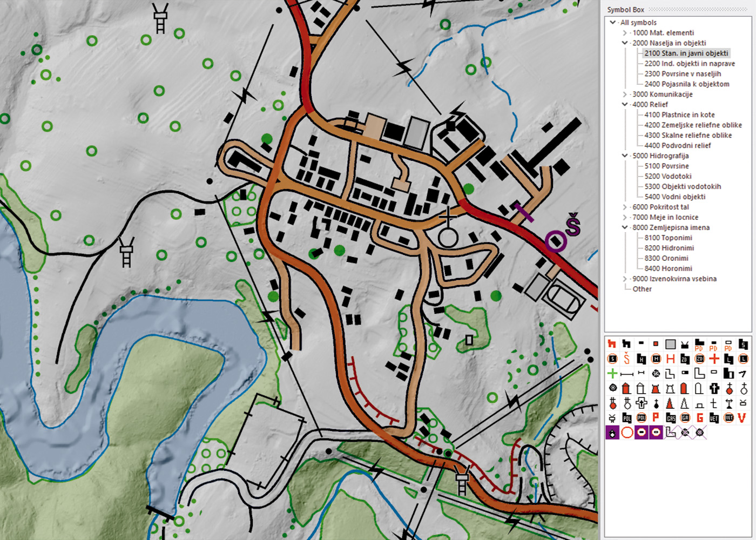Choose the green plus symbol
Viewport: 756px width, 540px height.
click(x=612, y=373)
